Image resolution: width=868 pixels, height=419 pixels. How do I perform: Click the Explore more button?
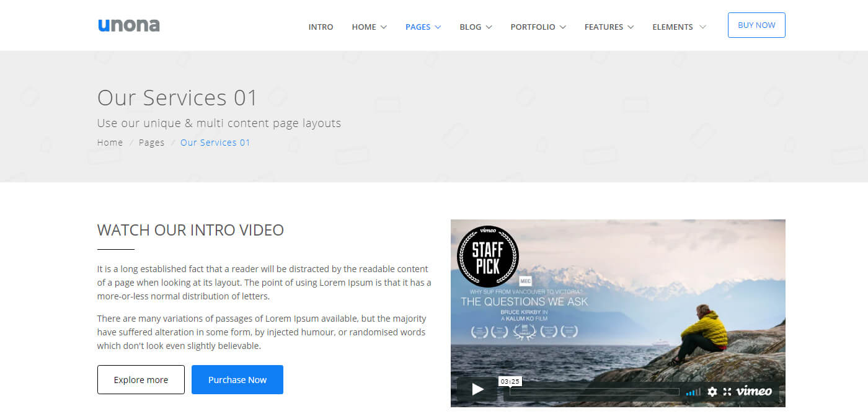pyautogui.click(x=141, y=380)
